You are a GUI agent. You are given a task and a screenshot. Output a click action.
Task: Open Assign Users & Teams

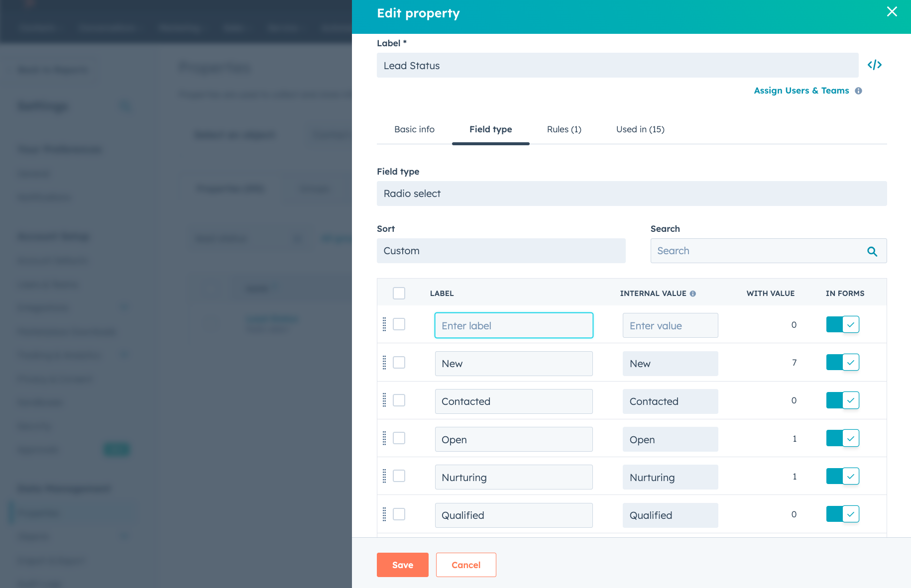(x=801, y=91)
